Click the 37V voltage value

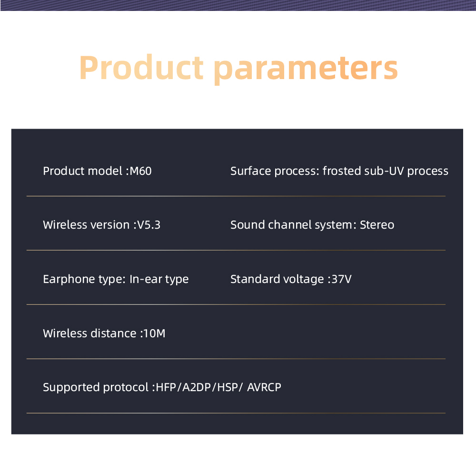[x=341, y=279]
